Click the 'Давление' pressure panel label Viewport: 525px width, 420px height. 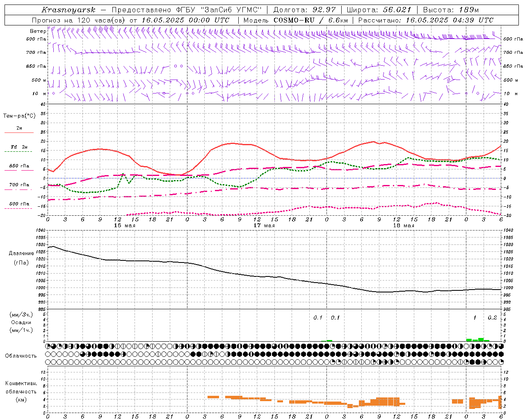21,253
